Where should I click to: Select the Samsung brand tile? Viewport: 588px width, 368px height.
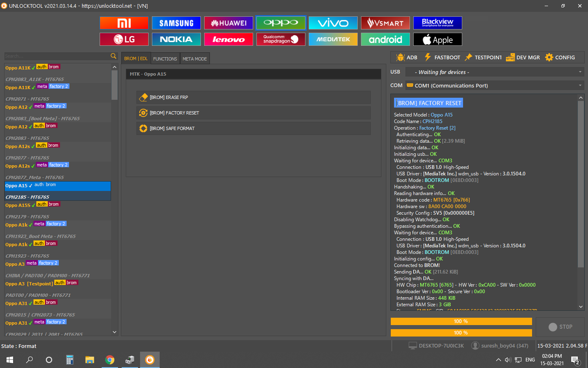(176, 23)
